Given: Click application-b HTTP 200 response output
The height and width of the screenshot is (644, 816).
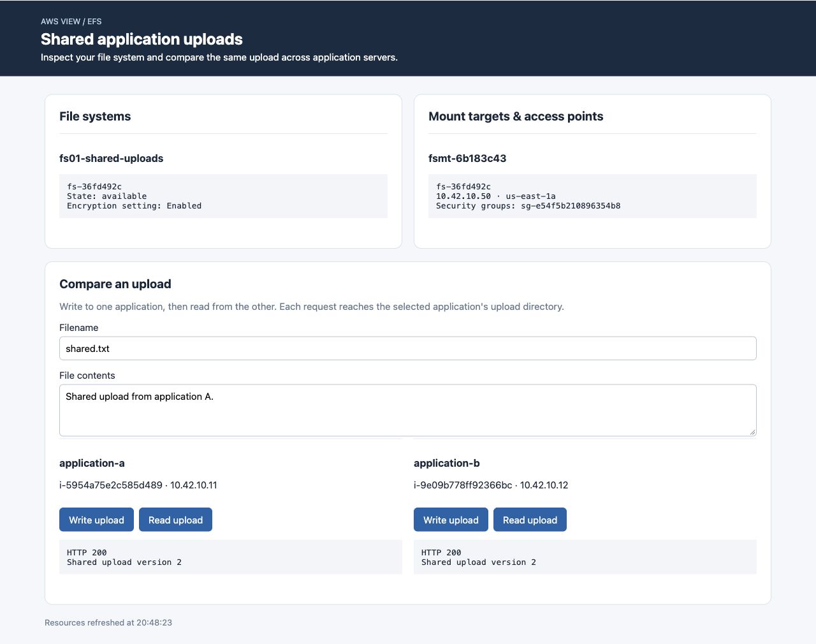Looking at the screenshot, I should tap(585, 557).
